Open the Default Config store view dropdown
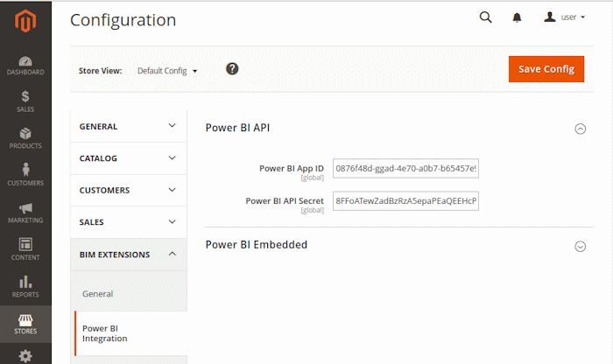This screenshot has width=613, height=364. tap(167, 71)
